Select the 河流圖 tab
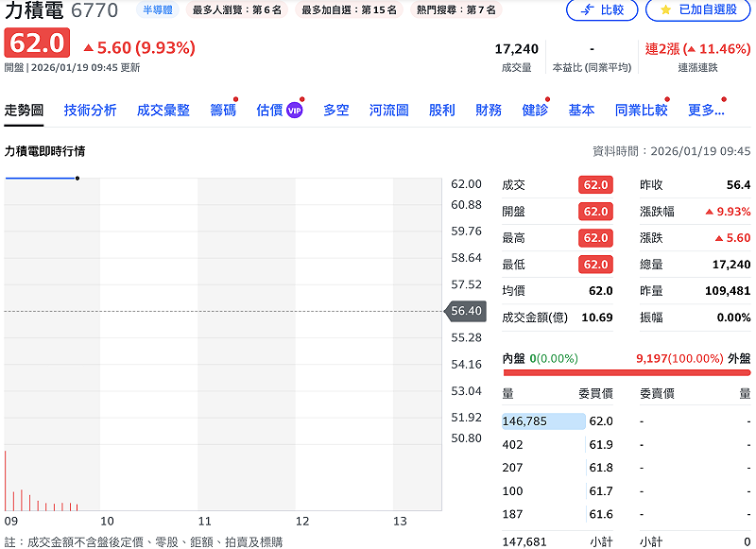Viewport: 756px width, 549px height. (388, 111)
